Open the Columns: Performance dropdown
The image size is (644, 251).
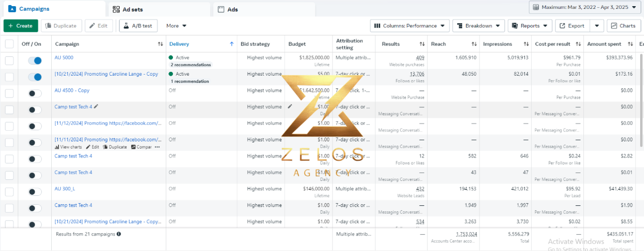(x=409, y=26)
